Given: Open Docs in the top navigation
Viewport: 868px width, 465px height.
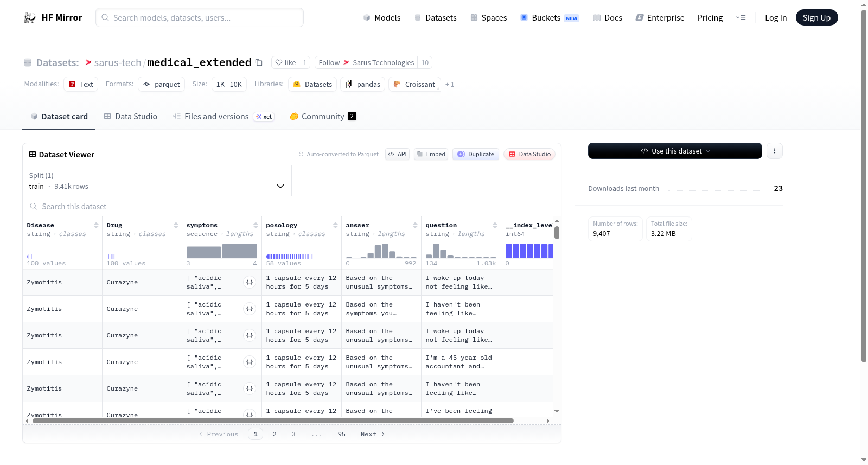Looking at the screenshot, I should tap(608, 17).
